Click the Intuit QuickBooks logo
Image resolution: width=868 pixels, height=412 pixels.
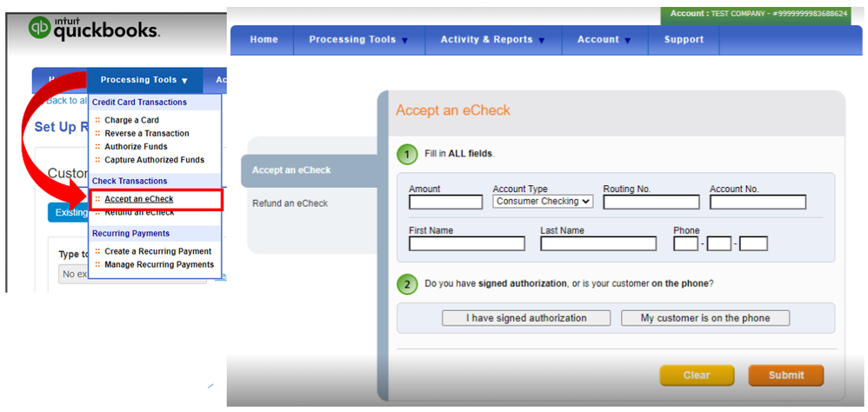(x=94, y=28)
